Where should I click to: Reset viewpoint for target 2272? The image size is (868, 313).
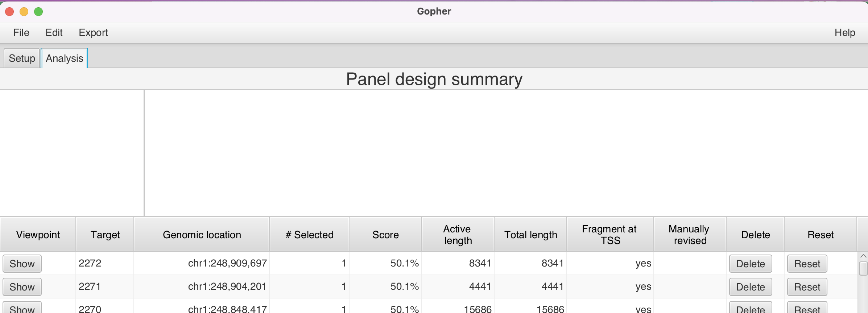(x=806, y=264)
